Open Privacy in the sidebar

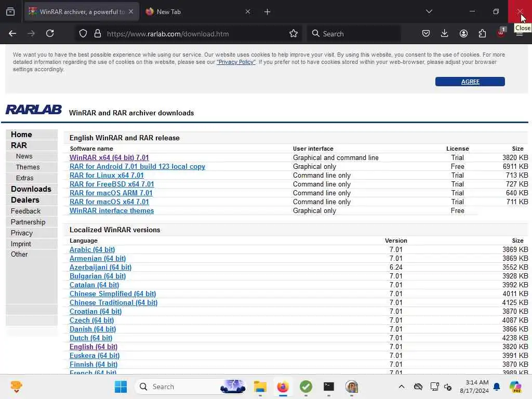click(x=22, y=233)
